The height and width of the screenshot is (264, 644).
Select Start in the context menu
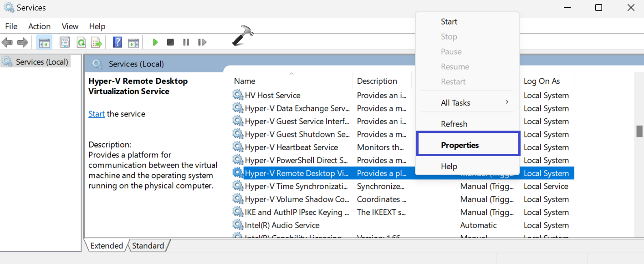[x=449, y=21]
